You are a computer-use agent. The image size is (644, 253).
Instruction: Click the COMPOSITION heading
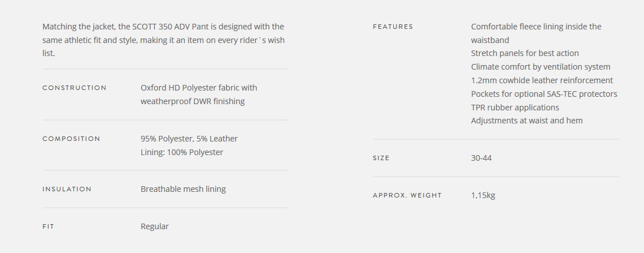(72, 139)
